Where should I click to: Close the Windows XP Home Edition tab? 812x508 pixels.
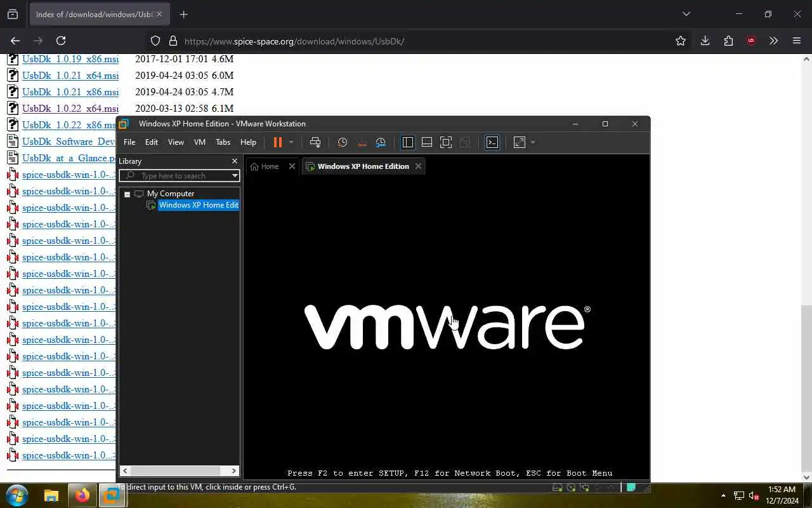(418, 166)
